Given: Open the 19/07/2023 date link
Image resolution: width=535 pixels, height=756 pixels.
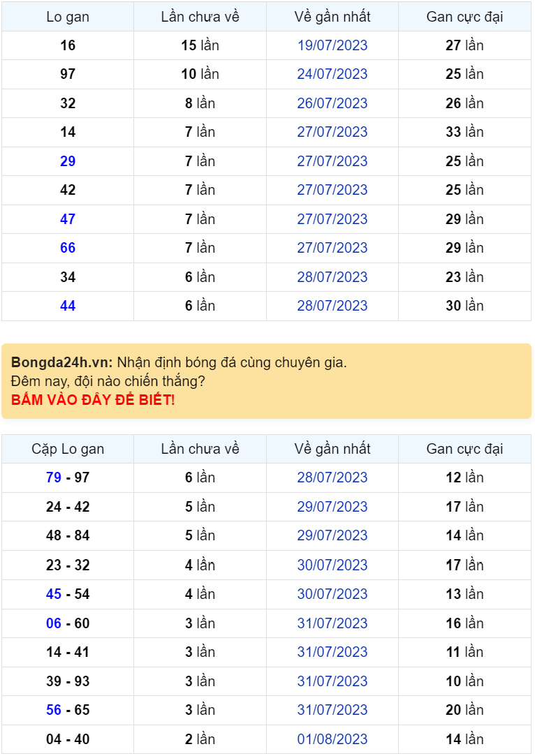Looking at the screenshot, I should point(332,45).
